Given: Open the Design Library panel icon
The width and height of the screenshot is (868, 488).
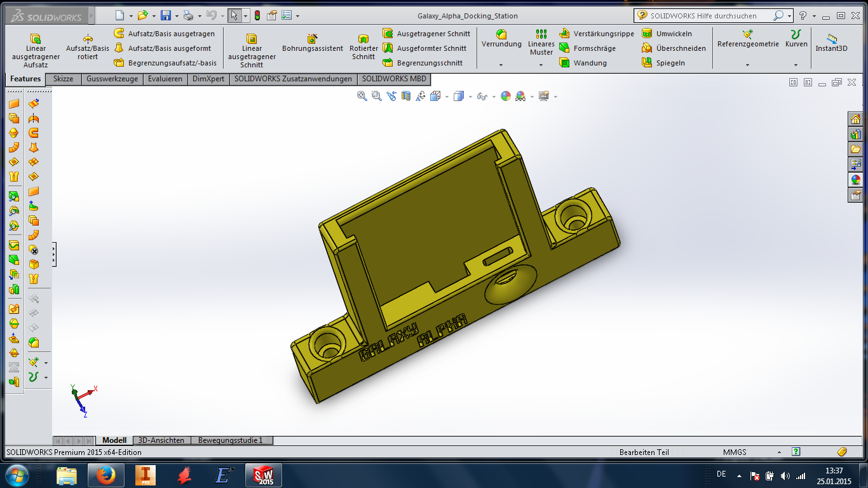Looking at the screenshot, I should [855, 134].
